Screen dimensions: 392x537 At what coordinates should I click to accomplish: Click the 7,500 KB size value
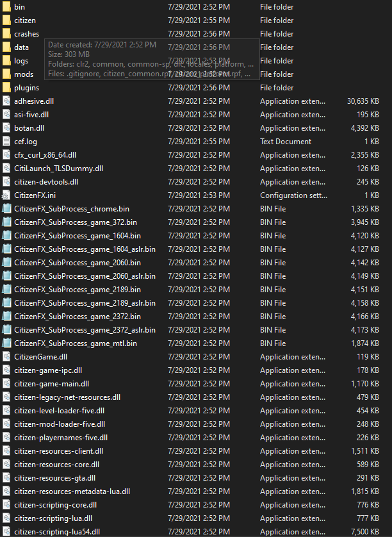point(365,532)
